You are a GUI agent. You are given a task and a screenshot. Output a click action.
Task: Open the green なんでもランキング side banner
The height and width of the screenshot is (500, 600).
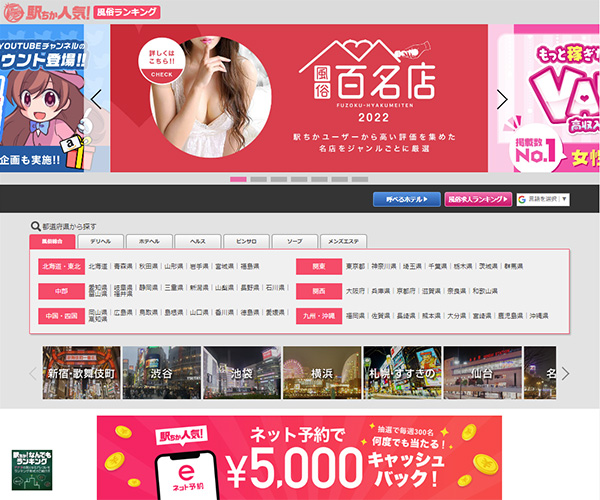pos(32,470)
